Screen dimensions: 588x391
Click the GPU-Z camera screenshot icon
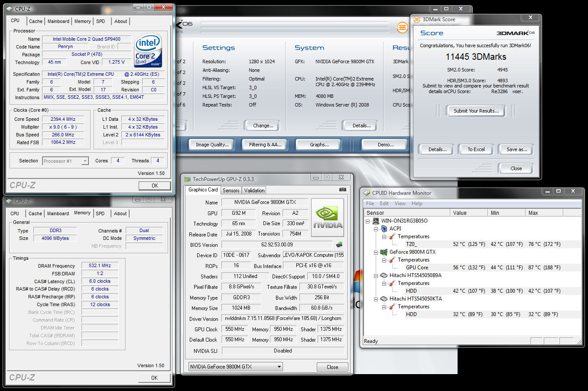[342, 190]
